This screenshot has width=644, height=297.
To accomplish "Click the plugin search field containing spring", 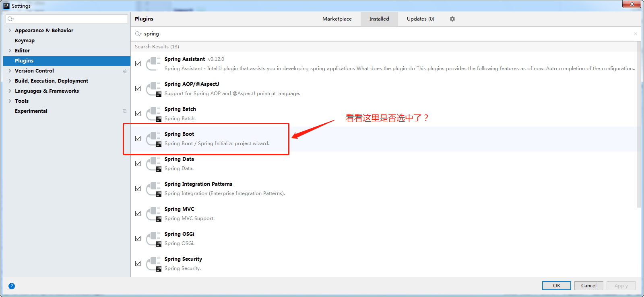I will (x=386, y=34).
